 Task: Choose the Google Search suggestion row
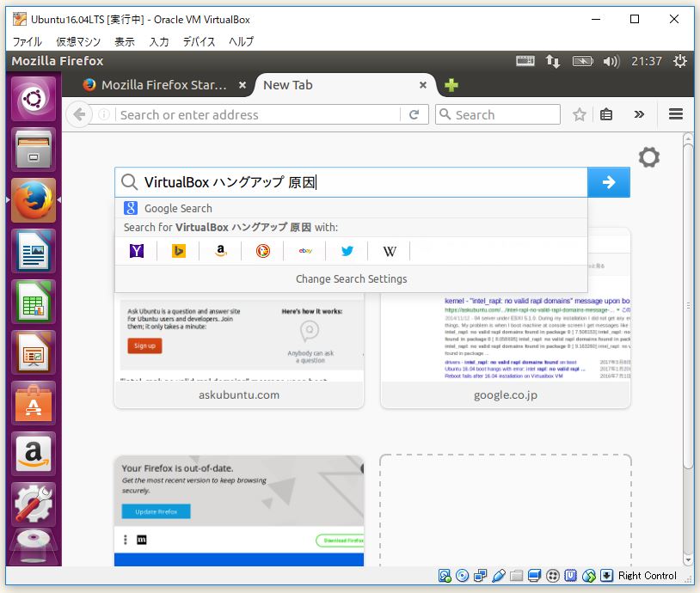(x=351, y=208)
